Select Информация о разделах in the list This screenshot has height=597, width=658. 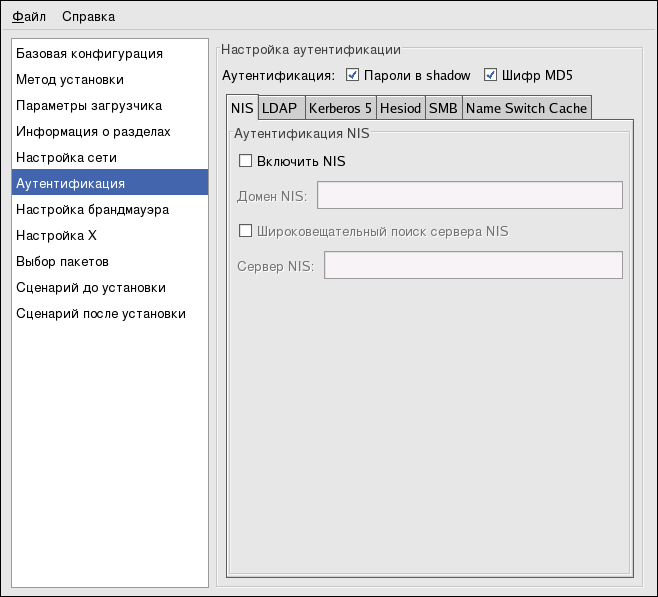[93, 131]
